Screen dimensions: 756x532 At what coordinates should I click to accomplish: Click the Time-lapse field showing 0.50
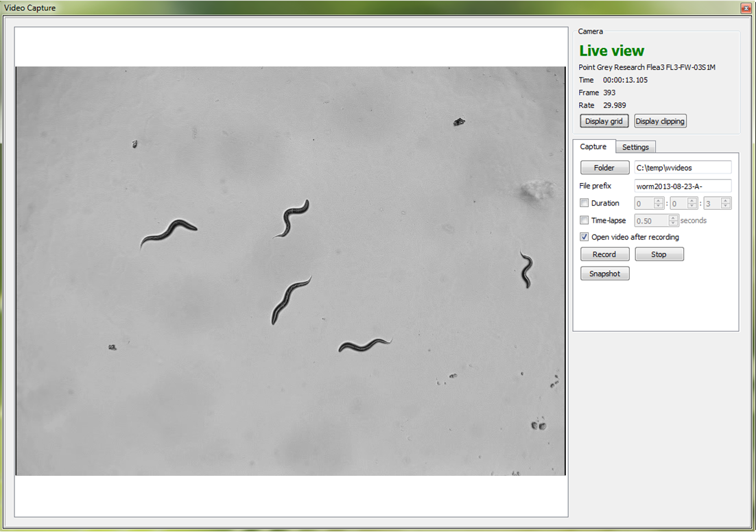coord(651,221)
